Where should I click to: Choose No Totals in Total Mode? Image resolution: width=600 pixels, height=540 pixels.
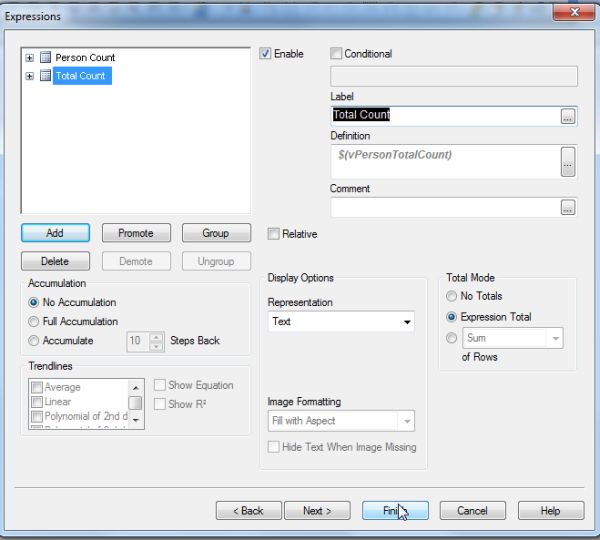click(452, 296)
